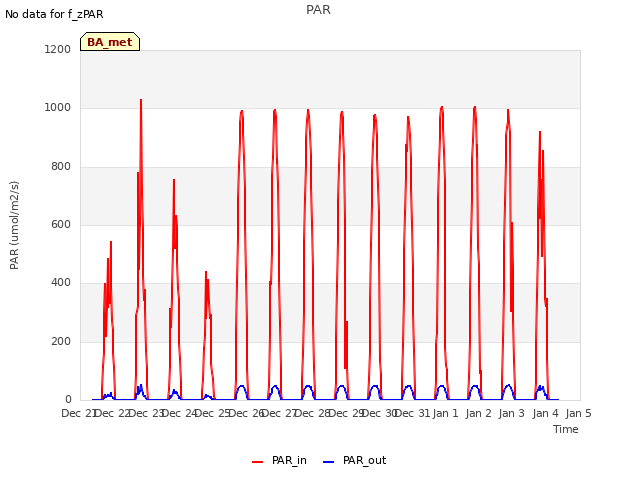Toggle PAR_in series in legend
The height and width of the screenshot is (480, 640).
(279, 460)
